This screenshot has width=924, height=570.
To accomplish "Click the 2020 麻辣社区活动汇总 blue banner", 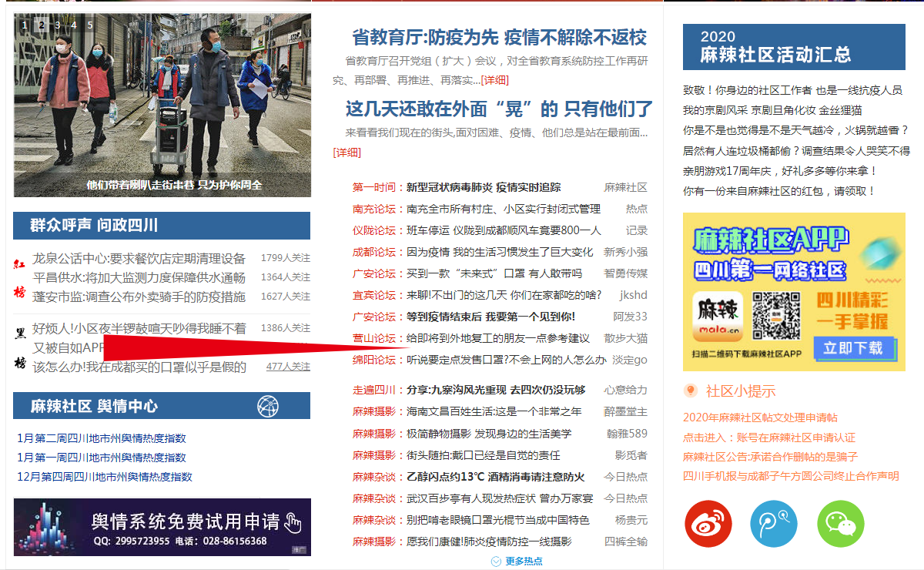I will point(794,47).
